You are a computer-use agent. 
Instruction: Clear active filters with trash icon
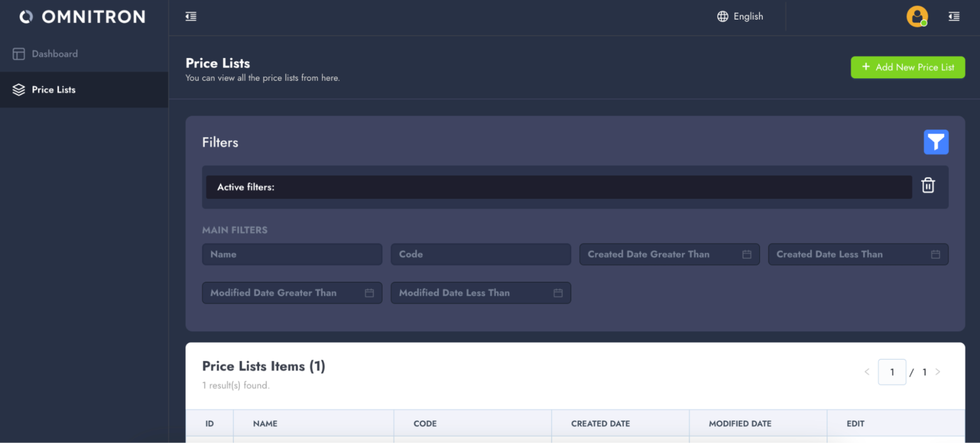coord(928,186)
